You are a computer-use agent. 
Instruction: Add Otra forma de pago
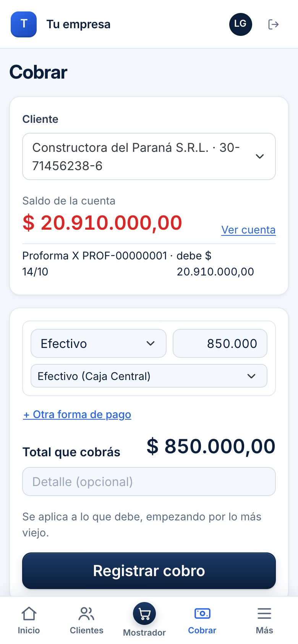(x=77, y=414)
